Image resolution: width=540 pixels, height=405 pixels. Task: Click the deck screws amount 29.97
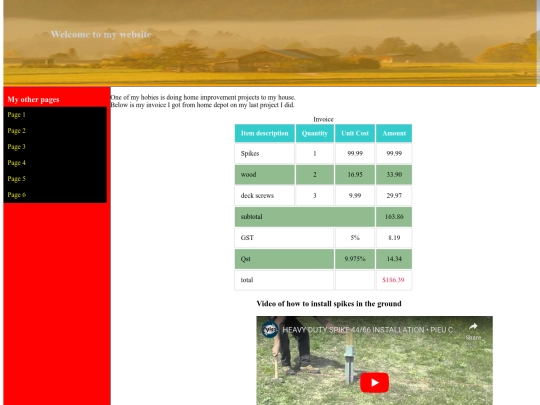tap(394, 196)
